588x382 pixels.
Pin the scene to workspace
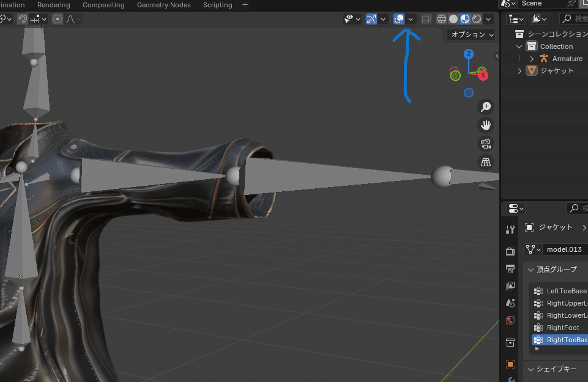pyautogui.click(x=571, y=4)
